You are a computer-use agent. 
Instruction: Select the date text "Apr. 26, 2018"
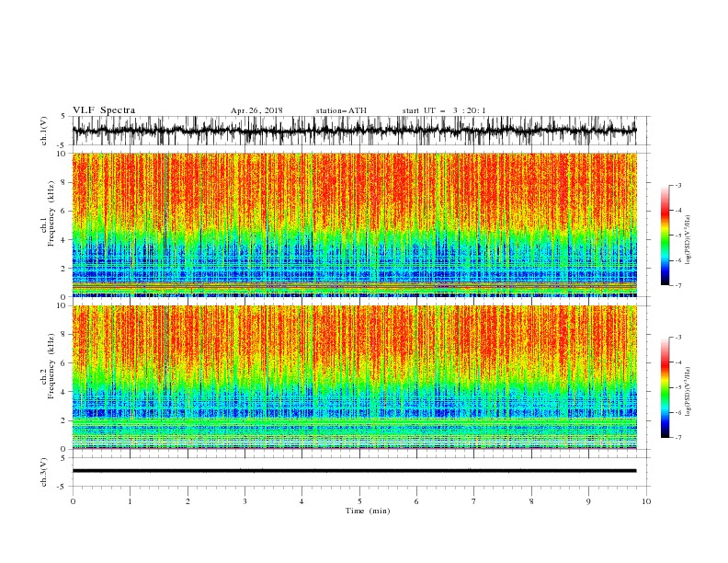[256, 110]
